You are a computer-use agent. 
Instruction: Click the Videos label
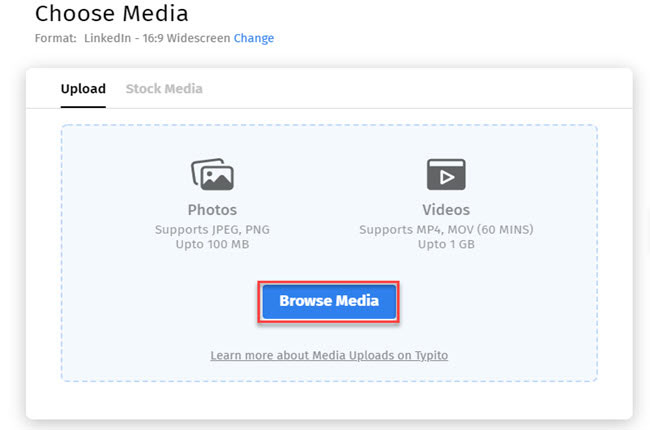click(446, 210)
